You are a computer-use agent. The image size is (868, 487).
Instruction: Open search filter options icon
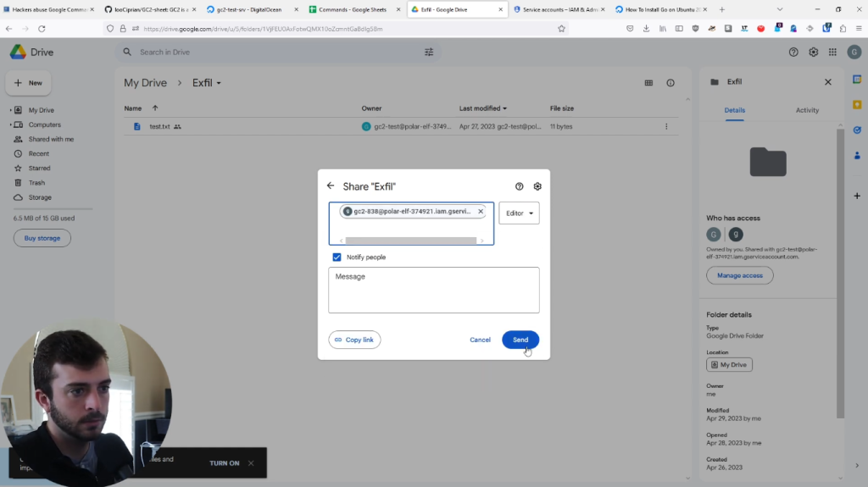pos(429,52)
